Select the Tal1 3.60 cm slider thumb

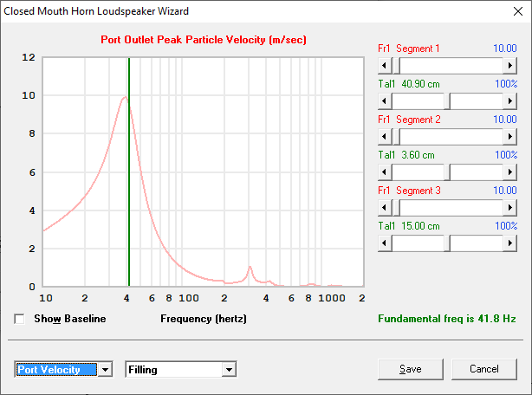coord(447,172)
